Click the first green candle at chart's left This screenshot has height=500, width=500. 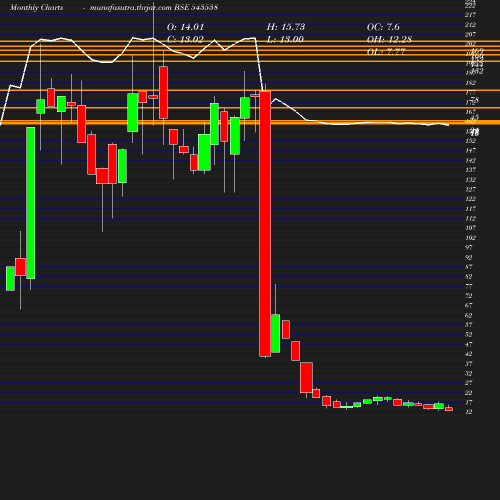(10, 278)
